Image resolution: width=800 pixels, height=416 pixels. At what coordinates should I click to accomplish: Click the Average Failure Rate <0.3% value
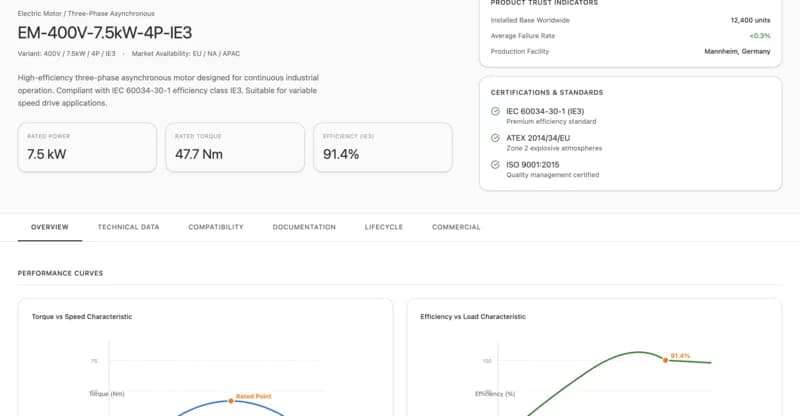pyautogui.click(x=760, y=35)
